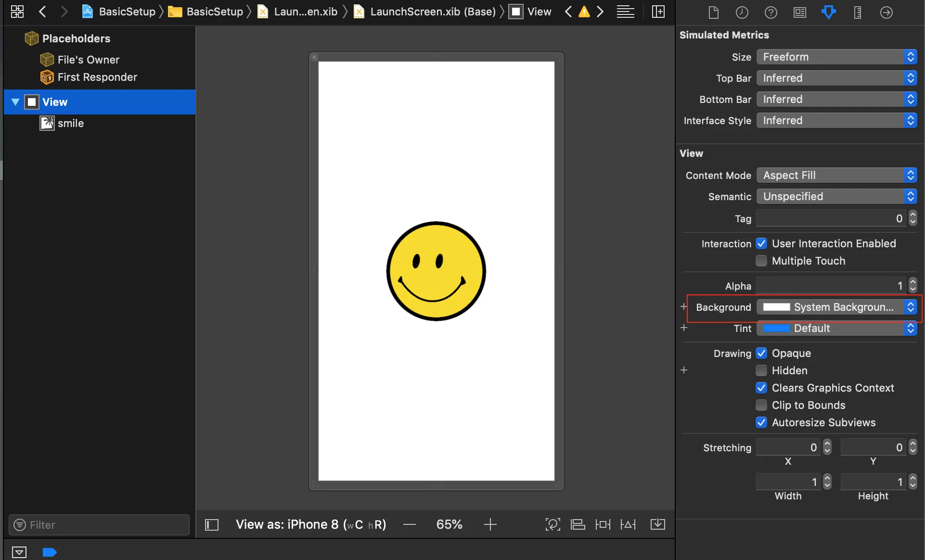This screenshot has width=925, height=560.
Task: Open the Align constraints menu
Action: (x=578, y=524)
